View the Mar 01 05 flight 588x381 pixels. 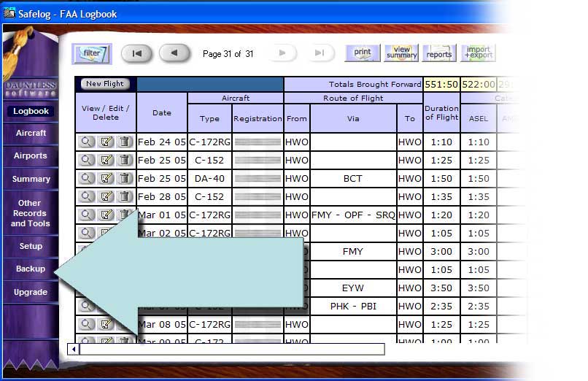pyautogui.click(x=86, y=215)
